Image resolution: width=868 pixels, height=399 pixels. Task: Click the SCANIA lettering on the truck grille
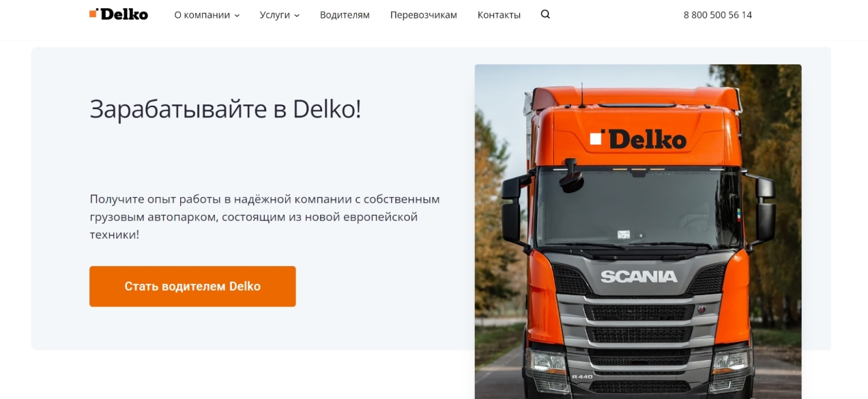639,276
